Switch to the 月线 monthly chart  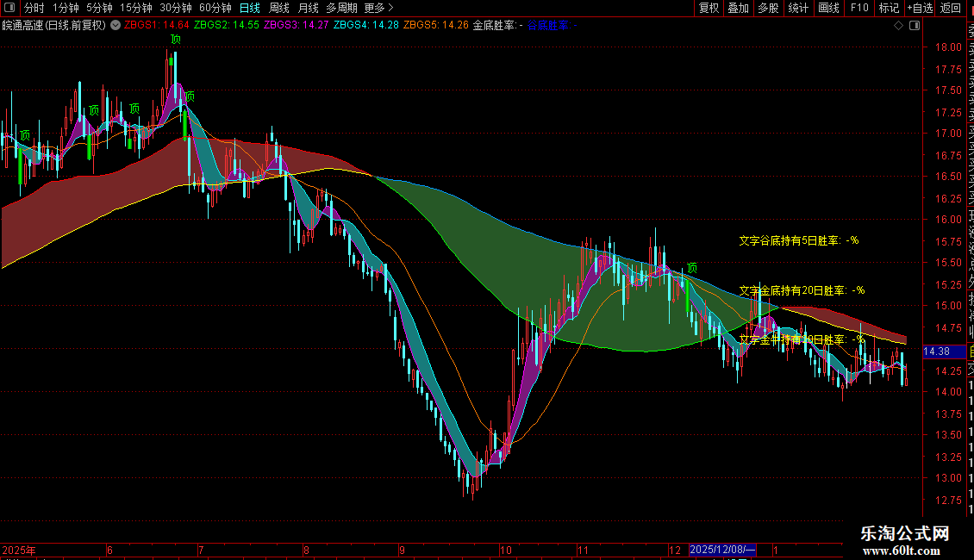[x=308, y=8]
